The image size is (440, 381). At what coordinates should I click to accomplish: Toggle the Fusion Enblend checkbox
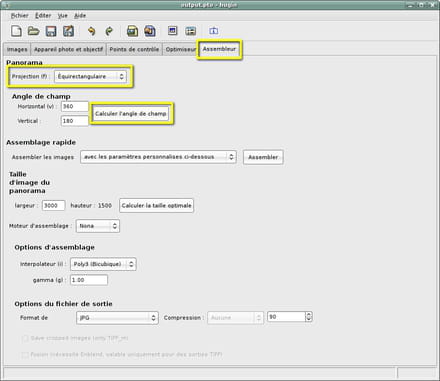(25, 354)
